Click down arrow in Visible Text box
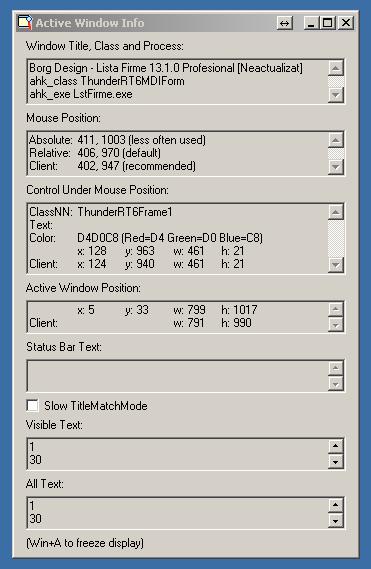Screen dimensions: 371x569 click(x=336, y=462)
